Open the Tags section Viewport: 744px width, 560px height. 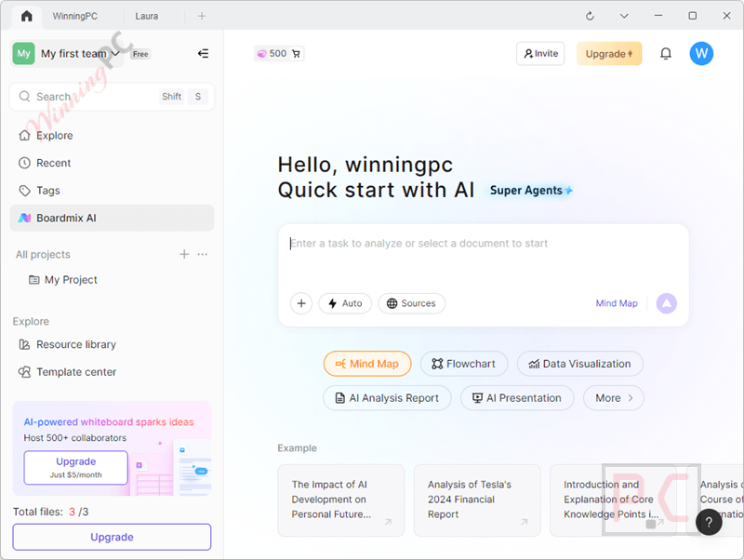(x=112, y=191)
